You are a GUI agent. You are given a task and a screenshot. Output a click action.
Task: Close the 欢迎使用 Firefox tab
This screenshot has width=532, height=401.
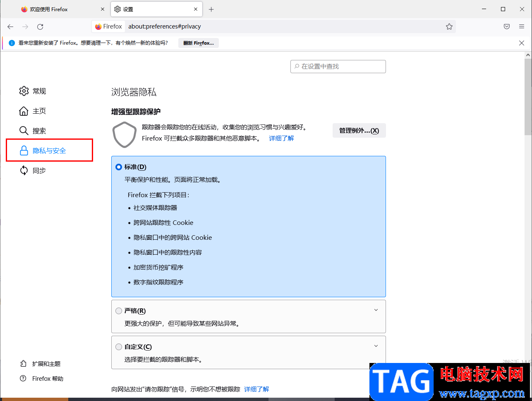pyautogui.click(x=103, y=9)
